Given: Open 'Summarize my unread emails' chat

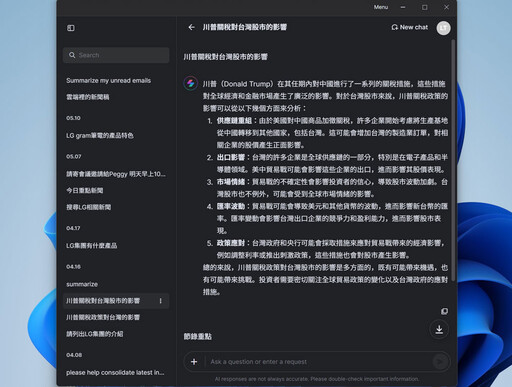Looking at the screenshot, I should click(x=108, y=81).
